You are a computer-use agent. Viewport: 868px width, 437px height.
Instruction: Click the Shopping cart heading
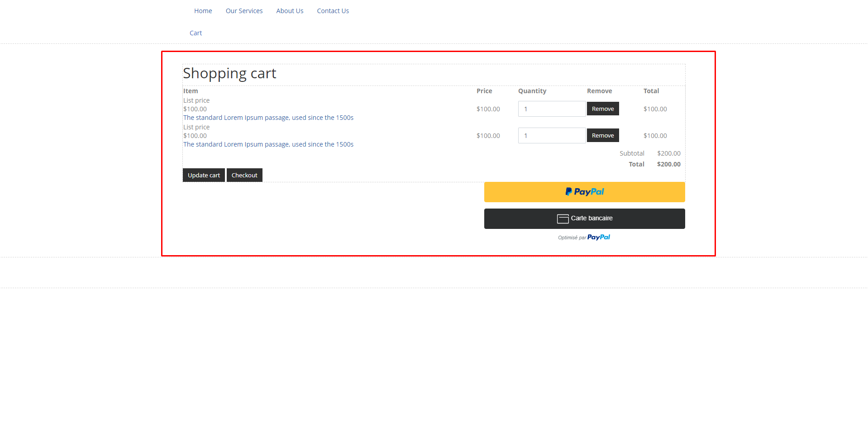[x=229, y=73]
